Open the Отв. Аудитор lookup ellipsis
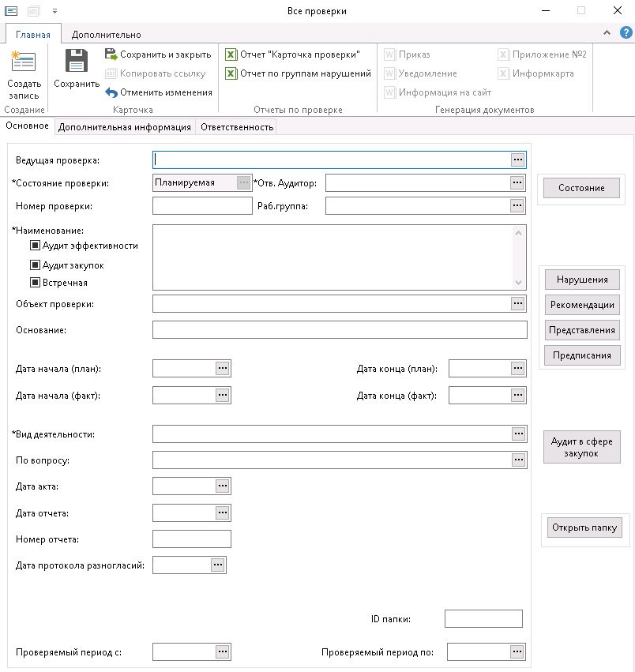Screen dimensions: 635x672 pyautogui.click(x=517, y=182)
